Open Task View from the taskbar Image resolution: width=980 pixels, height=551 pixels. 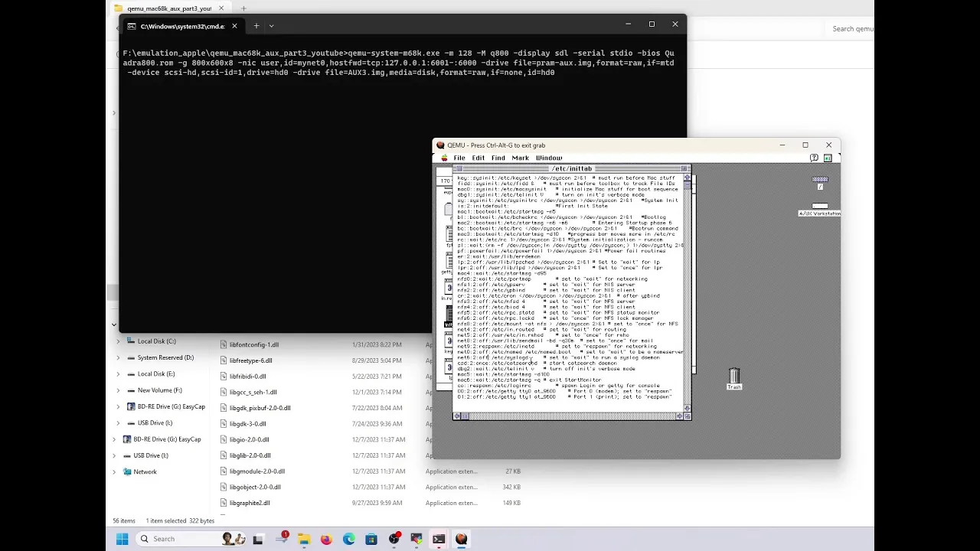(258, 539)
